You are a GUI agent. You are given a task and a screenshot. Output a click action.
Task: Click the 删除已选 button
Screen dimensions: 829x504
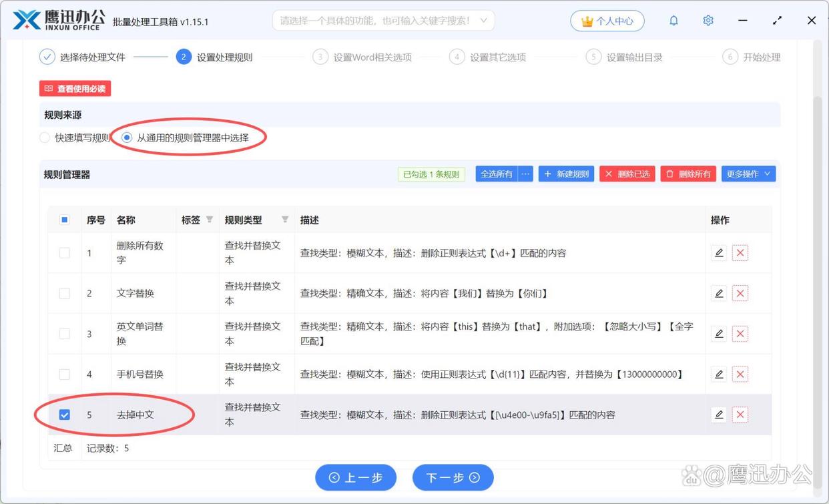(x=627, y=174)
